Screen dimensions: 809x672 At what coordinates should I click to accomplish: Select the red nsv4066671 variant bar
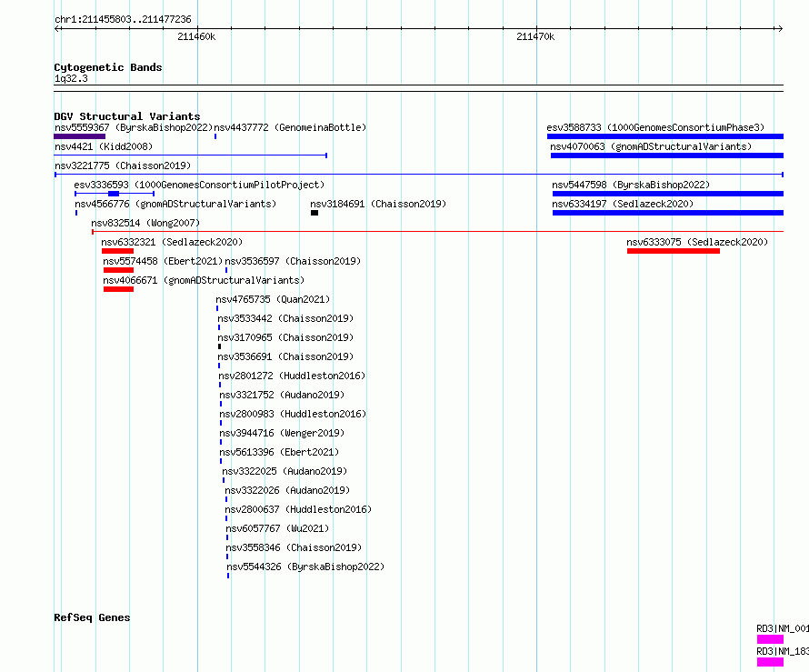119,289
